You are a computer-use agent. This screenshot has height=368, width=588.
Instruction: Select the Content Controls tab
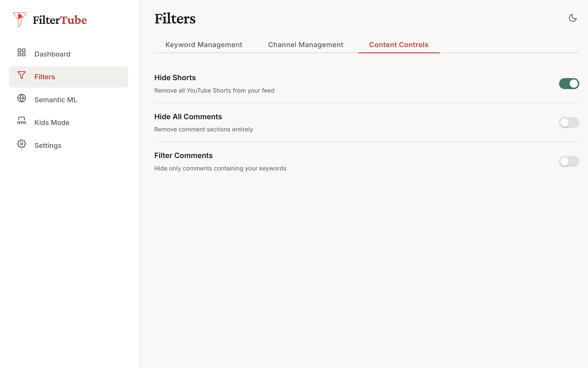pos(399,45)
